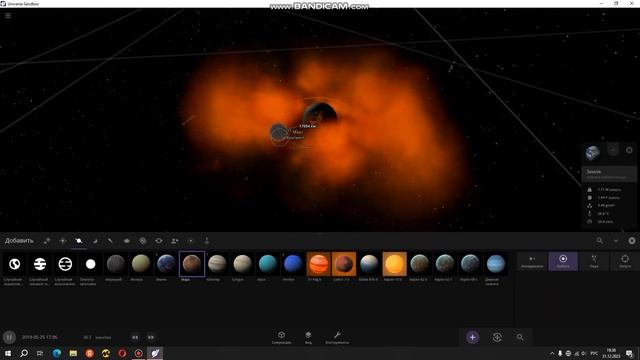Click the Earth thumbnail in properties panel
Viewport: 640px width, 360px height.
(593, 153)
